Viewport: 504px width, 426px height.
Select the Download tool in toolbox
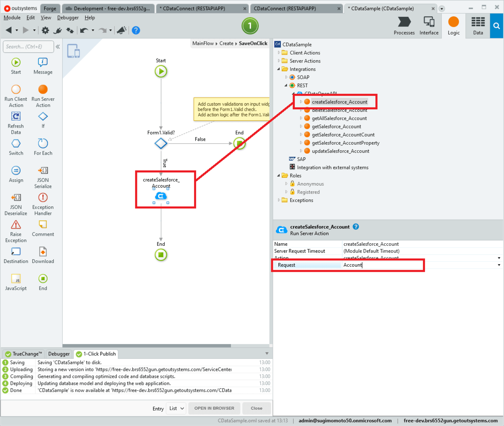click(43, 255)
